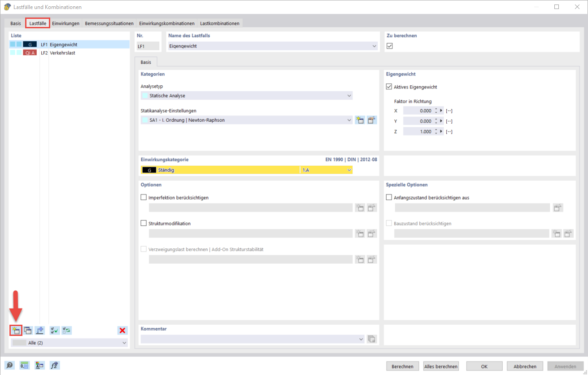Enable the Strukturmodifikation option

click(144, 223)
